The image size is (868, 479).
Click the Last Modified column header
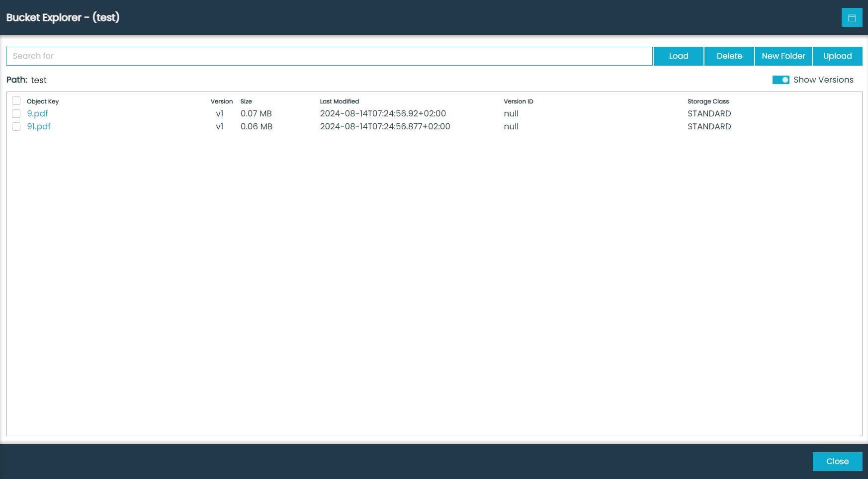coord(339,101)
